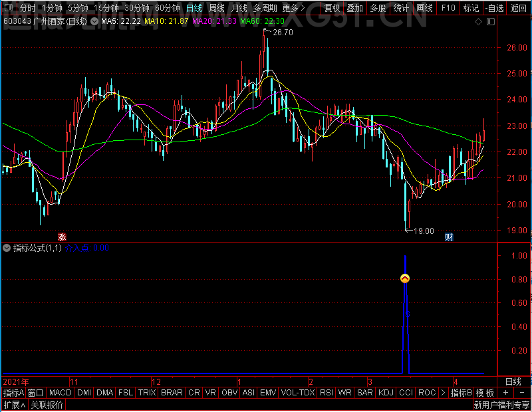Expand the 指标公式 indicator dropdown arrow

[x=7, y=248]
